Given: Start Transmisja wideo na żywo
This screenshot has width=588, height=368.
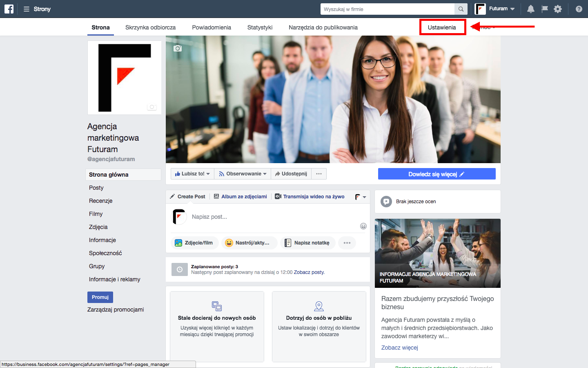Looking at the screenshot, I should click(310, 197).
